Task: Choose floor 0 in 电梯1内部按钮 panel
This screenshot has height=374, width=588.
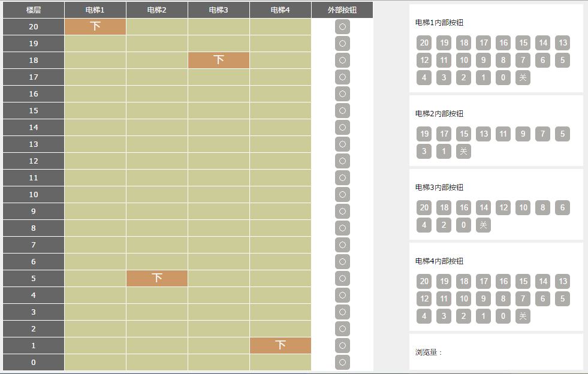Action: click(x=503, y=78)
